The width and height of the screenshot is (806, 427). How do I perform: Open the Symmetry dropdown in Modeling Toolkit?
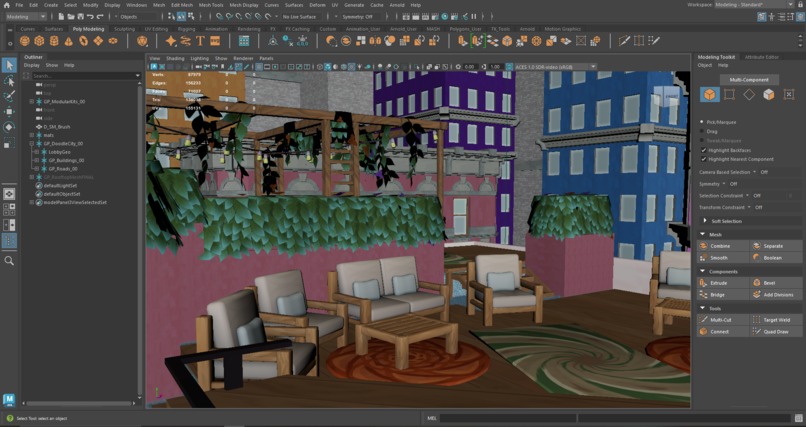pyautogui.click(x=724, y=184)
